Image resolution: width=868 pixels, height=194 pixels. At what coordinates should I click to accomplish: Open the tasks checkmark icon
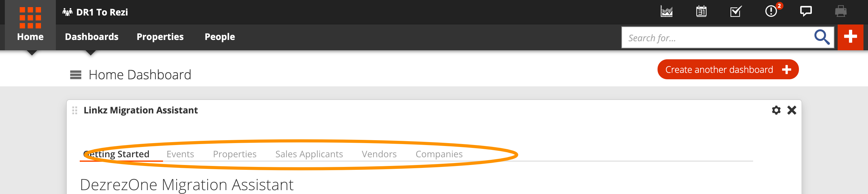click(736, 11)
